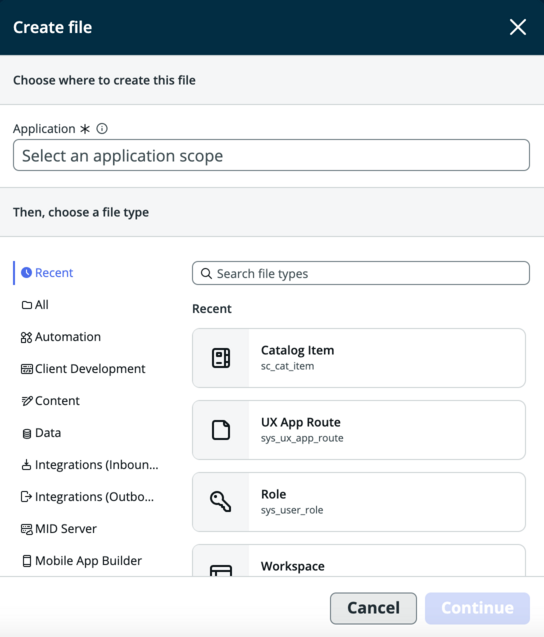Open the Data category
The image size is (544, 637).
point(41,433)
